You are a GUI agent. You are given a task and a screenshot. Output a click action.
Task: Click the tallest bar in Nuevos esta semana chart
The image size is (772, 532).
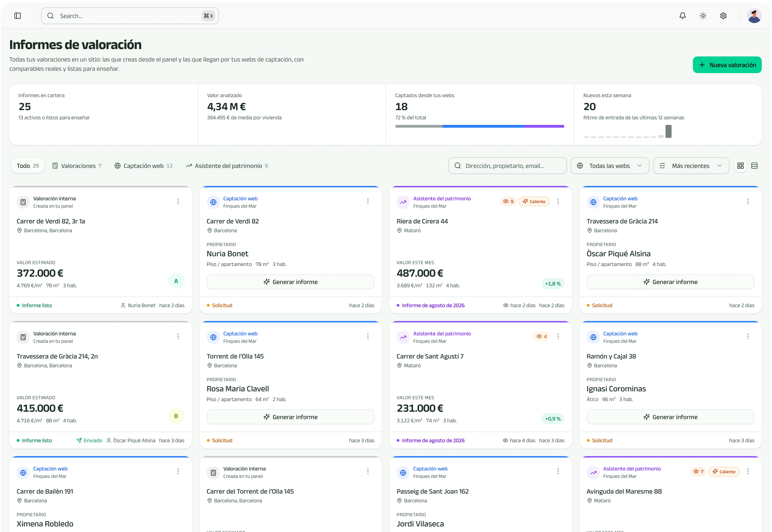[x=668, y=131]
